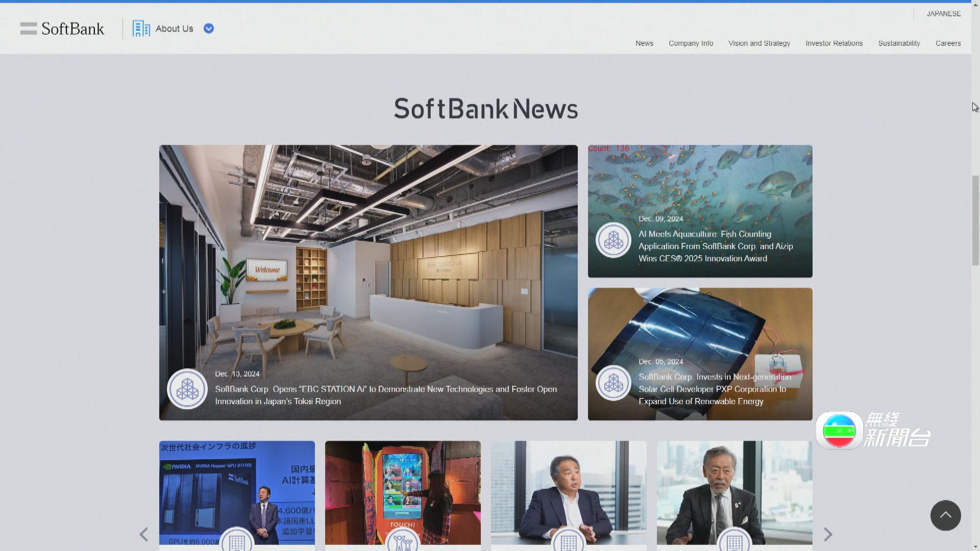Image resolution: width=980 pixels, height=551 pixels.
Task: Open the hamburger menu beside SoftBank logo
Action: [x=29, y=29]
